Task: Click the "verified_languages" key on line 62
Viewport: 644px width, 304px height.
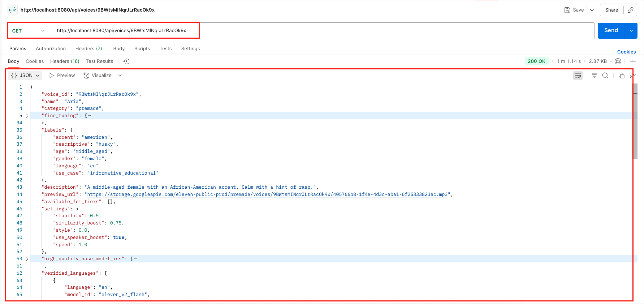Action: pyautogui.click(x=70, y=273)
